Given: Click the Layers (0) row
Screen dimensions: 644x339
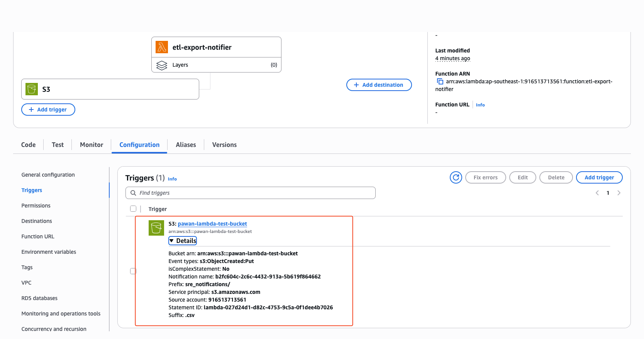Looking at the screenshot, I should (216, 65).
